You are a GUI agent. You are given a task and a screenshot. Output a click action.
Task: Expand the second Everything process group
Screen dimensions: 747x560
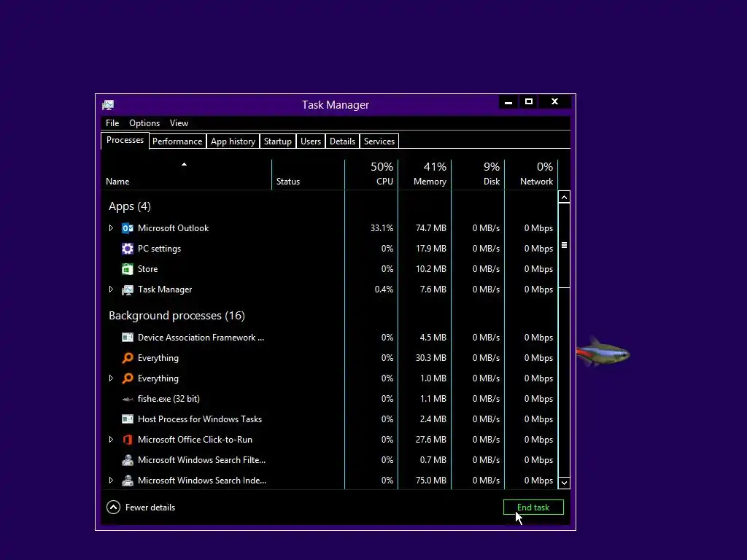click(111, 378)
